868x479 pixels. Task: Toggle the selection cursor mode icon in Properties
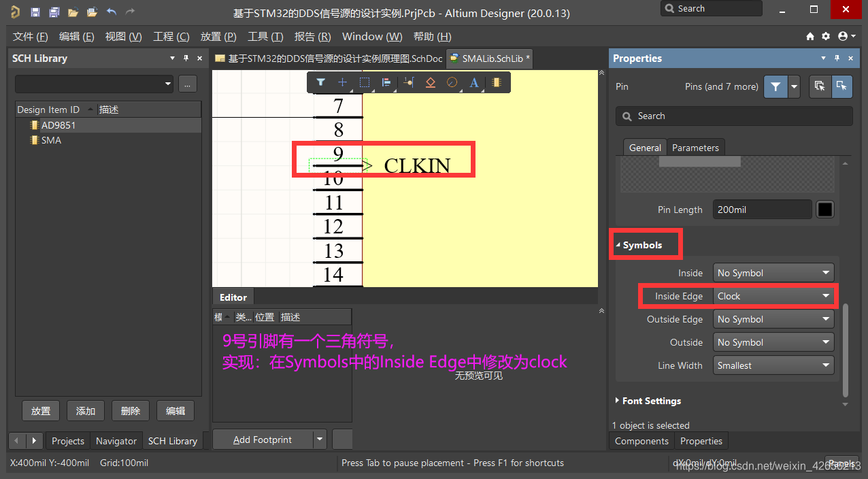click(x=841, y=86)
